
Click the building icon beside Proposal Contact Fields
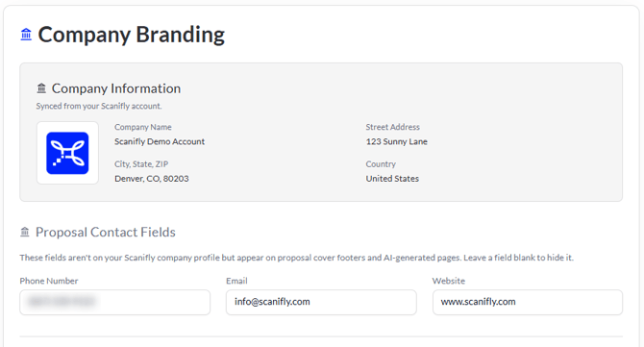coord(25,232)
